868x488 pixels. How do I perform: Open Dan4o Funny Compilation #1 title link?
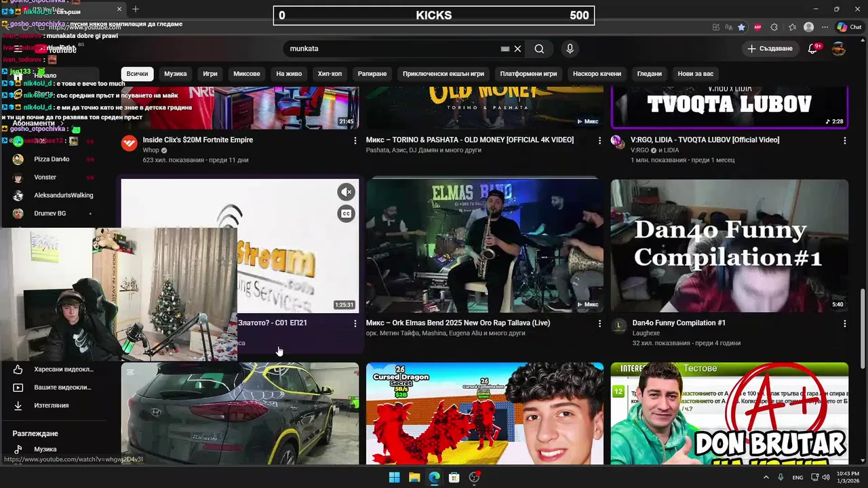point(679,323)
